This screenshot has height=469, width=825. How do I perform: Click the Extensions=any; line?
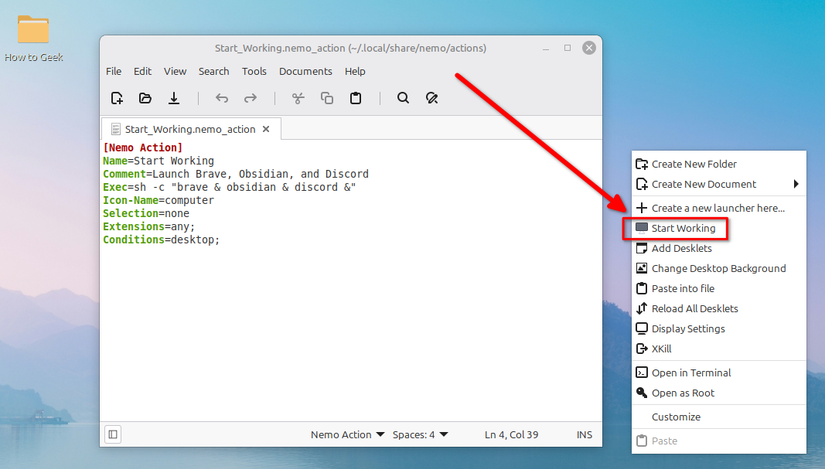click(149, 227)
